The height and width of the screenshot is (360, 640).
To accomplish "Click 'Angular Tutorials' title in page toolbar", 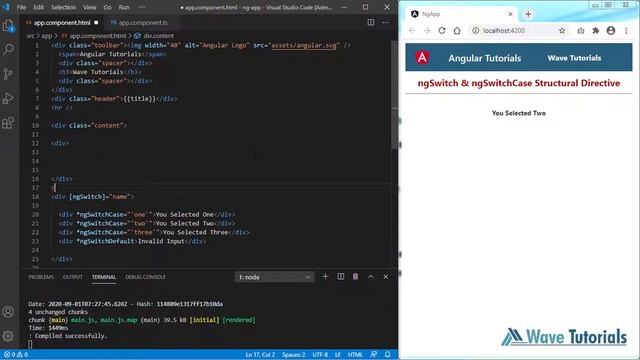I will pyautogui.click(x=484, y=58).
